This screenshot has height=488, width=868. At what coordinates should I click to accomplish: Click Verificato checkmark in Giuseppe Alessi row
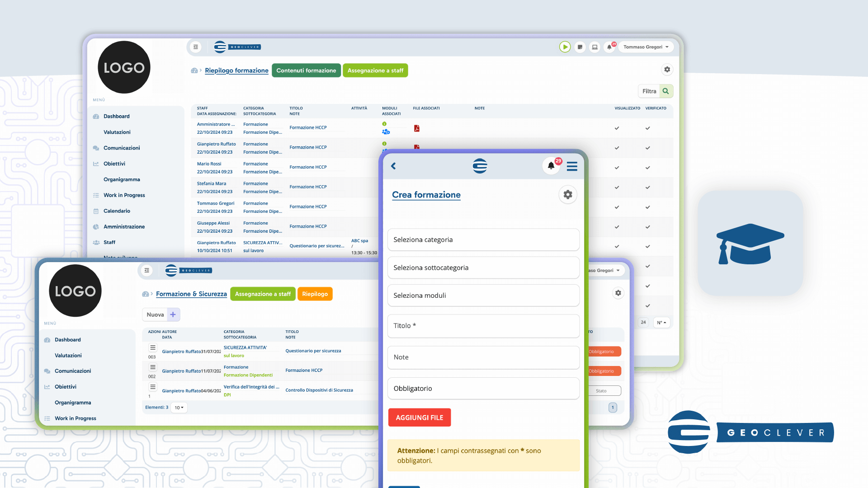(x=647, y=227)
